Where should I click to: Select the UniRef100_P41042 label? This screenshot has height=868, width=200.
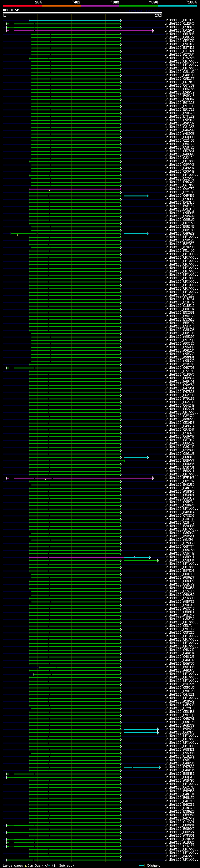tap(179, 819)
